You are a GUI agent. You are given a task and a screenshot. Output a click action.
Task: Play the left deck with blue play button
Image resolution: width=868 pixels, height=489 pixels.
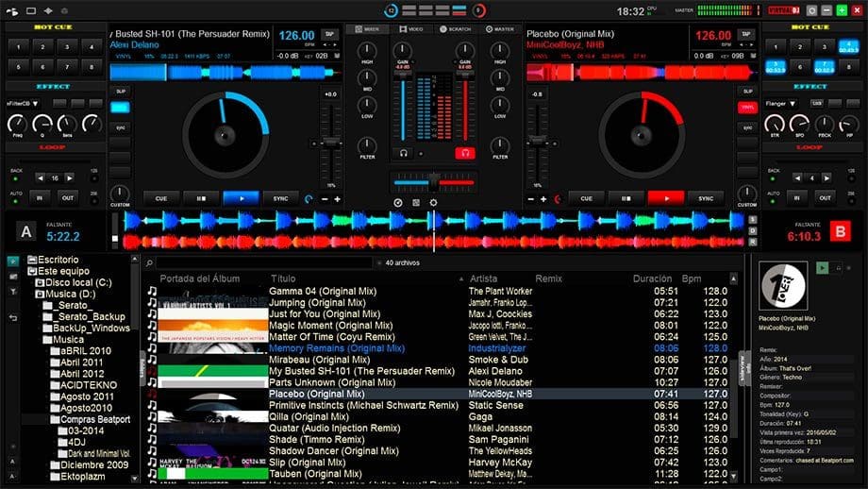tap(241, 198)
